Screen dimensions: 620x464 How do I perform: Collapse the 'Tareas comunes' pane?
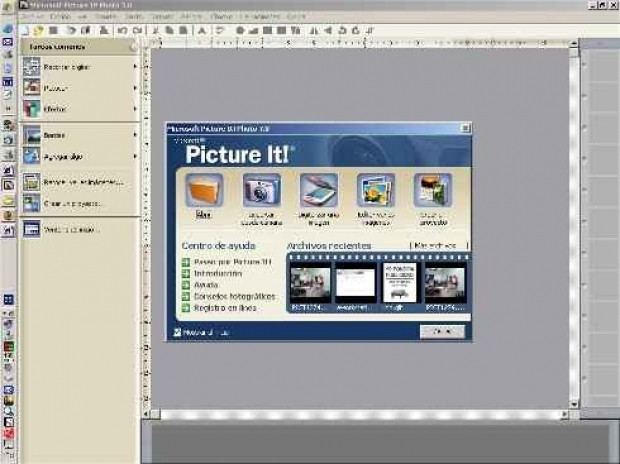click(x=134, y=47)
